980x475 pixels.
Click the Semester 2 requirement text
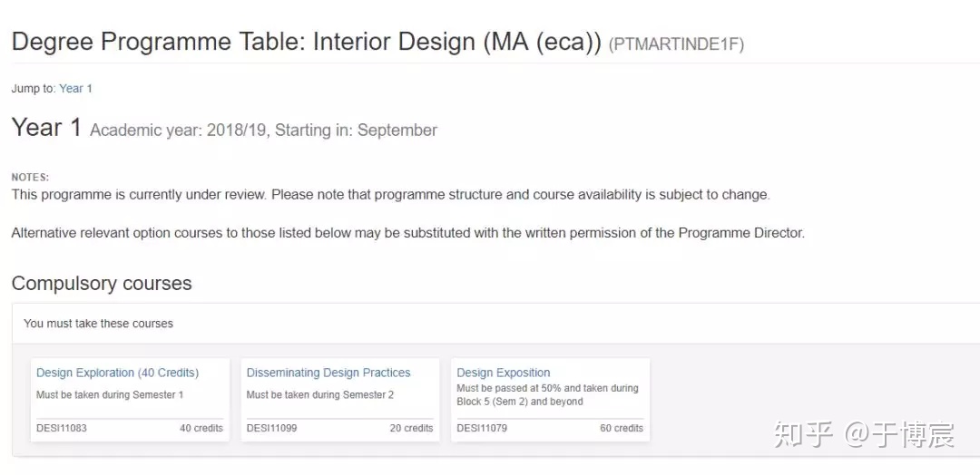coord(320,395)
